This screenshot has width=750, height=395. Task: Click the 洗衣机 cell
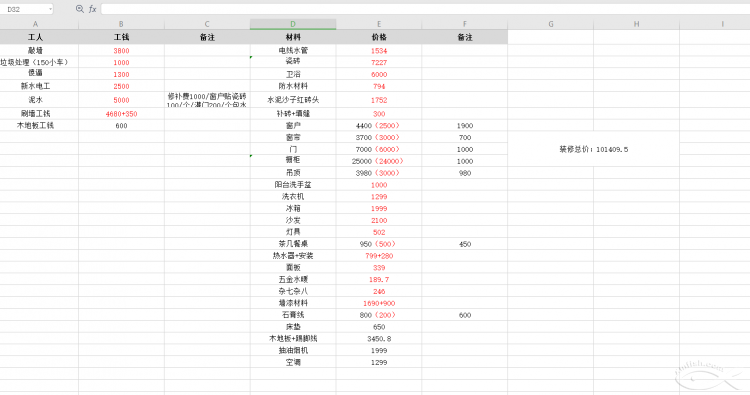(293, 197)
